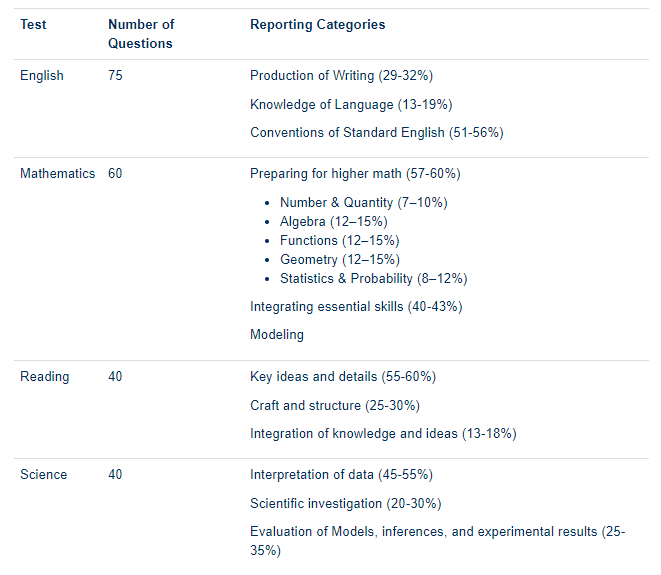This screenshot has height=575, width=661.
Task: Click the "Science" test name cell
Action: [44, 475]
